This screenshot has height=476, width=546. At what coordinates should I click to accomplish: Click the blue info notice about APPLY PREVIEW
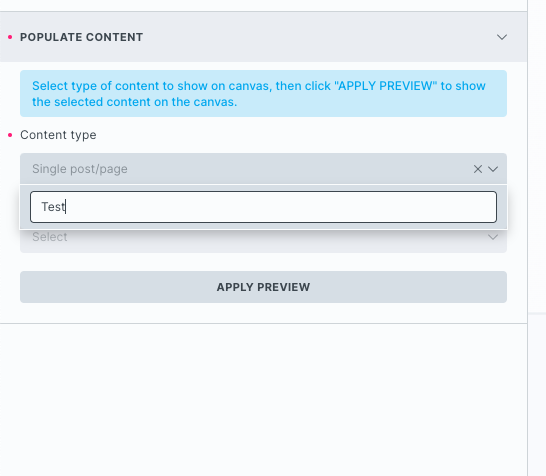click(x=263, y=94)
